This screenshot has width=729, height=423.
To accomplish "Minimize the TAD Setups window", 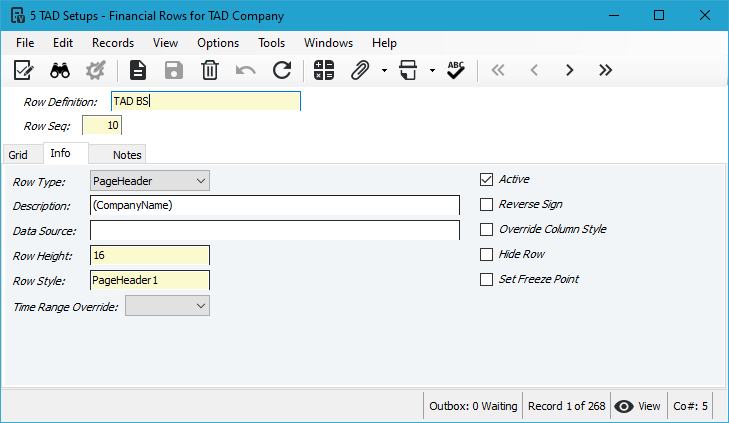I will [x=614, y=15].
